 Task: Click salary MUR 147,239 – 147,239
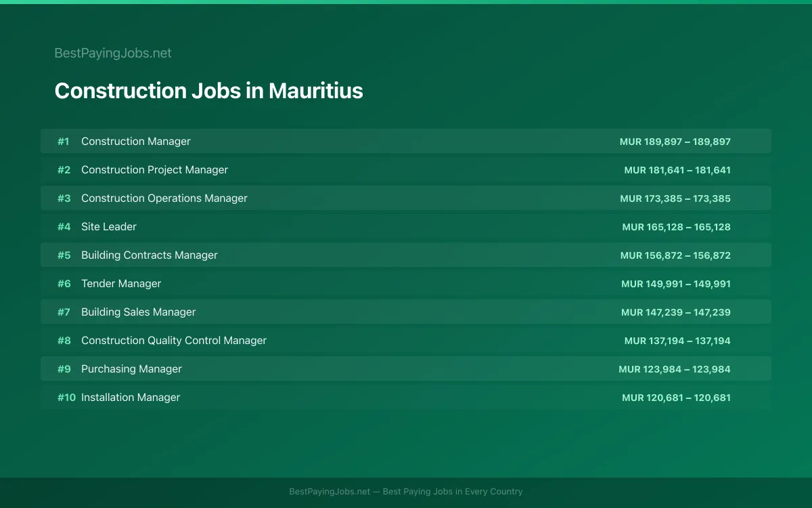(x=676, y=312)
